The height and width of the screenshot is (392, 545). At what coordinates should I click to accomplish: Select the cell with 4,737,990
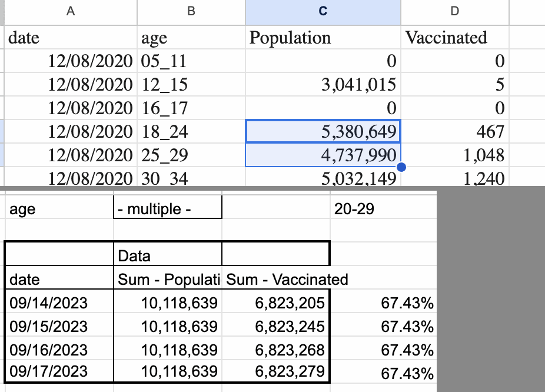[x=323, y=155]
